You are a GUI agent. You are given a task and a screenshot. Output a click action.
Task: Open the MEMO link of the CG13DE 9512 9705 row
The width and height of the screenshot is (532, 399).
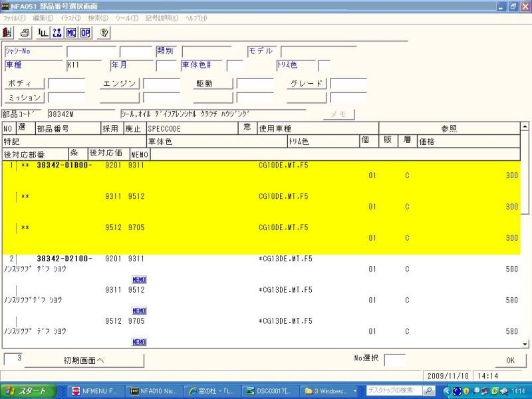click(139, 342)
